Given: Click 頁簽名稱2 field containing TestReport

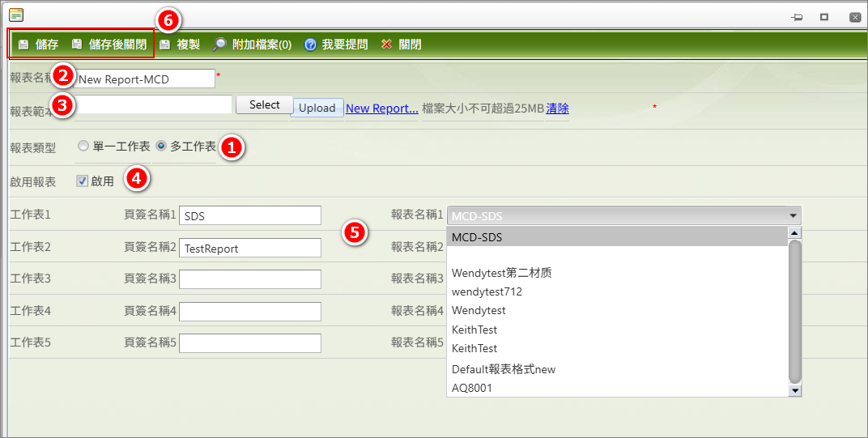Looking at the screenshot, I should coord(250,248).
